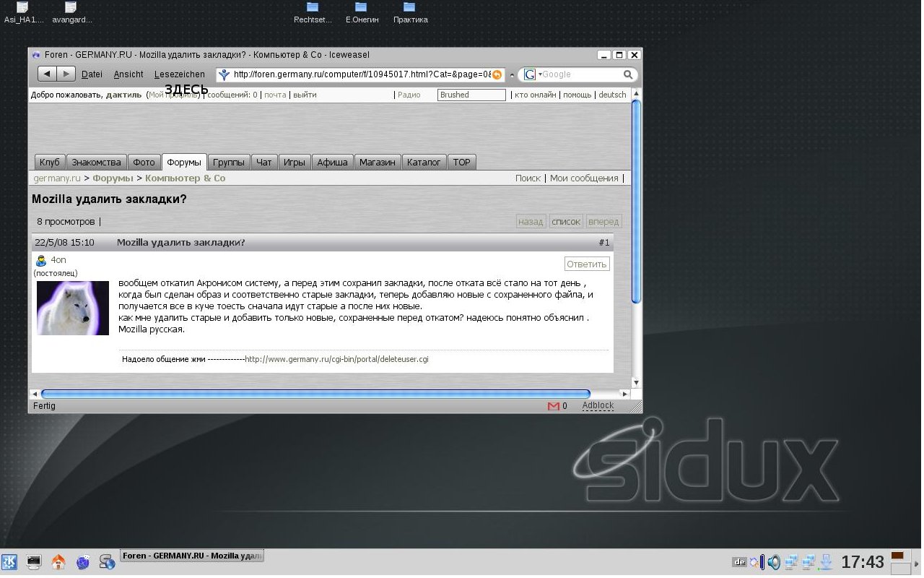Viewport: 924px width, 578px height.
Task: Launch the terminal from the panel
Action: [x=34, y=561]
